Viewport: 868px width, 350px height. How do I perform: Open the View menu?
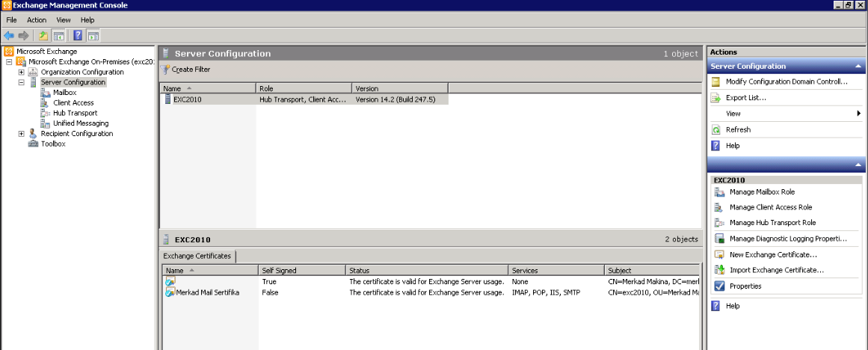pos(64,20)
